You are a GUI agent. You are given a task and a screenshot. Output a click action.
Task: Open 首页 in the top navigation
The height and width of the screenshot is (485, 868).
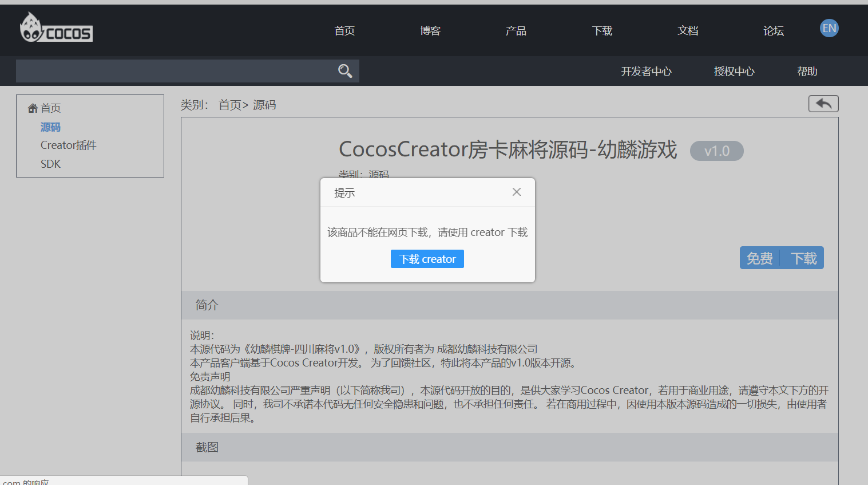(344, 30)
